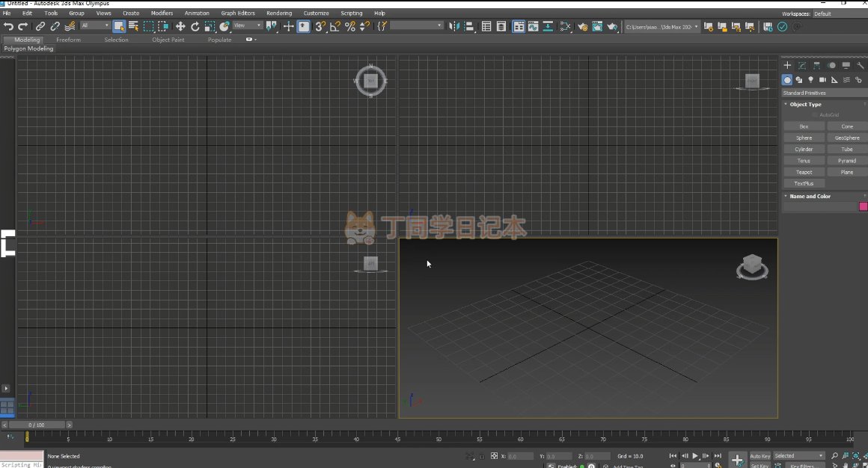Select the Move tool in toolbar
The width and height of the screenshot is (868, 468).
pyautogui.click(x=180, y=26)
